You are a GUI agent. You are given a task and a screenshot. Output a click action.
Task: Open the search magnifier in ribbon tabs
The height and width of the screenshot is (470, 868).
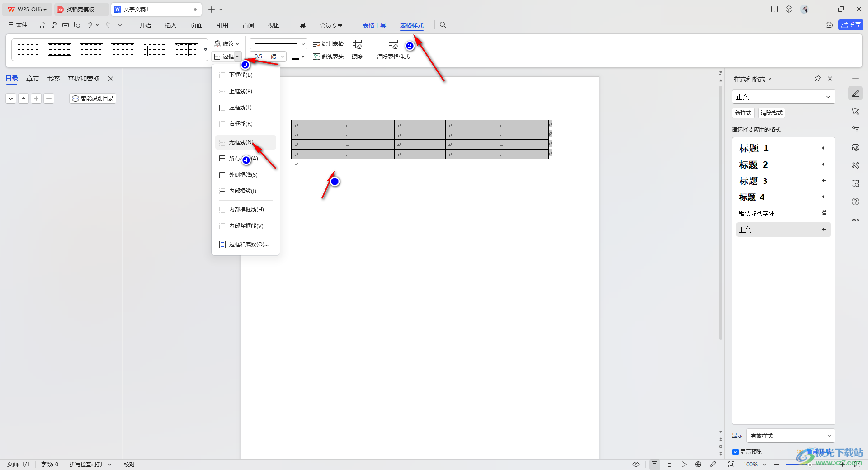pyautogui.click(x=443, y=25)
